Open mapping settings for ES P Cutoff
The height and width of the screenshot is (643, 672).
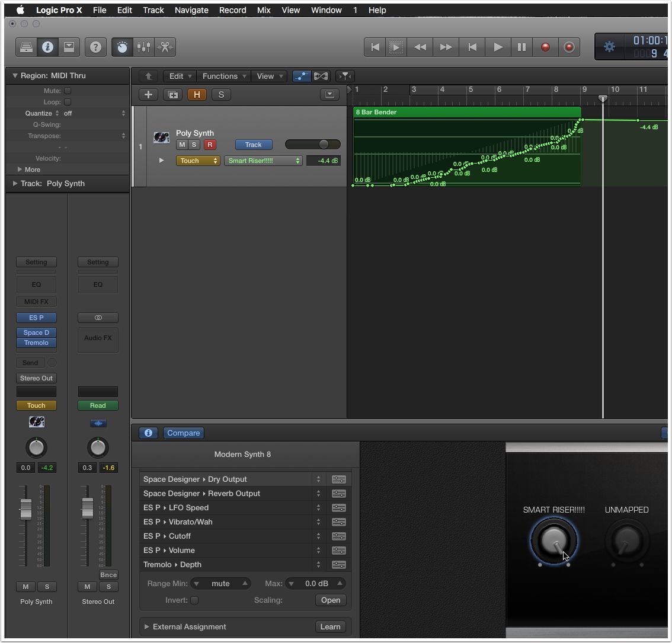(x=338, y=536)
